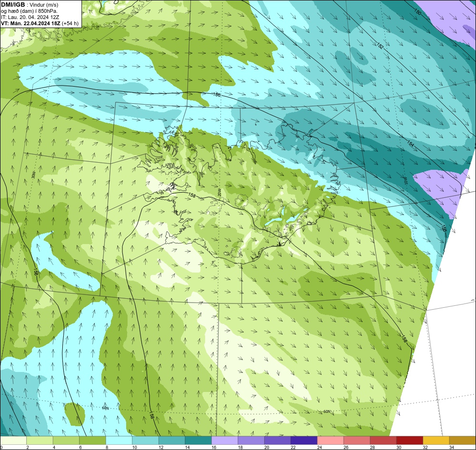This screenshot has width=476, height=450.
Task: Click the '156' contour label north of Iceland
Action: [x=217, y=95]
